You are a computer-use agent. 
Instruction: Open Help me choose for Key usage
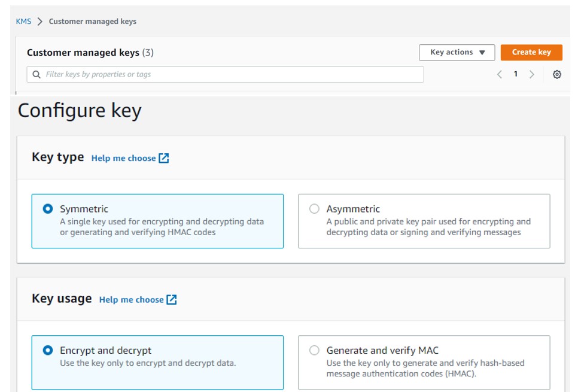pyautogui.click(x=133, y=299)
